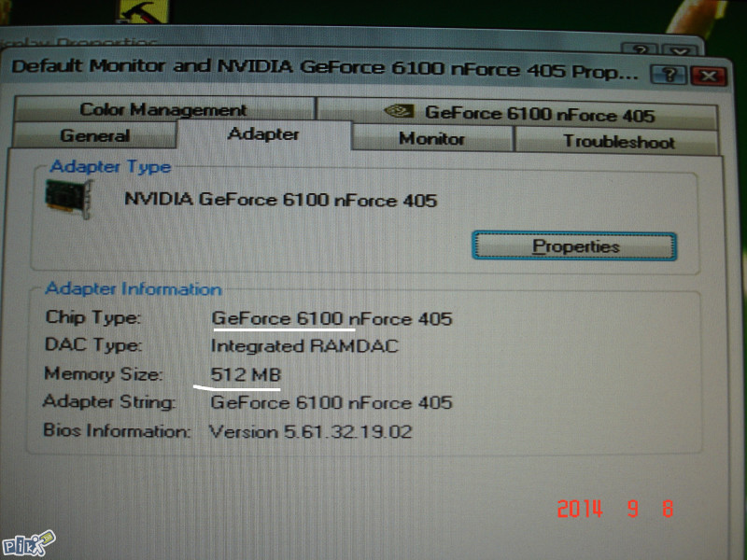Click the Memory Size label
Viewport: 747px width, 560px height.
(104, 374)
